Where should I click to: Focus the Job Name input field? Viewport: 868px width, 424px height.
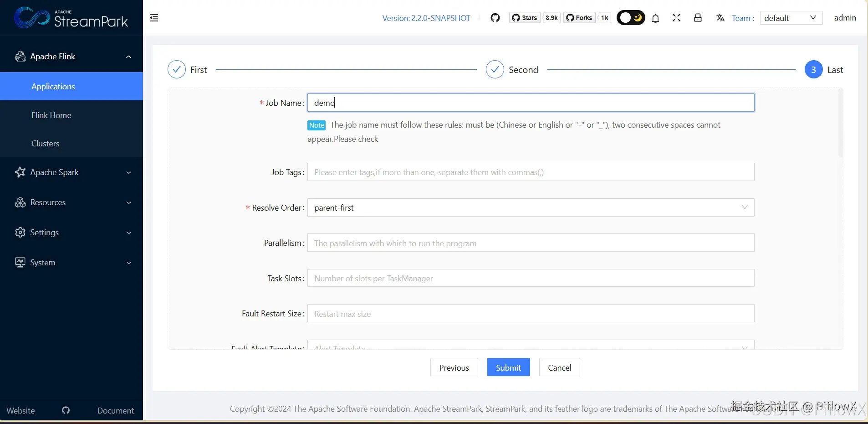pos(531,103)
